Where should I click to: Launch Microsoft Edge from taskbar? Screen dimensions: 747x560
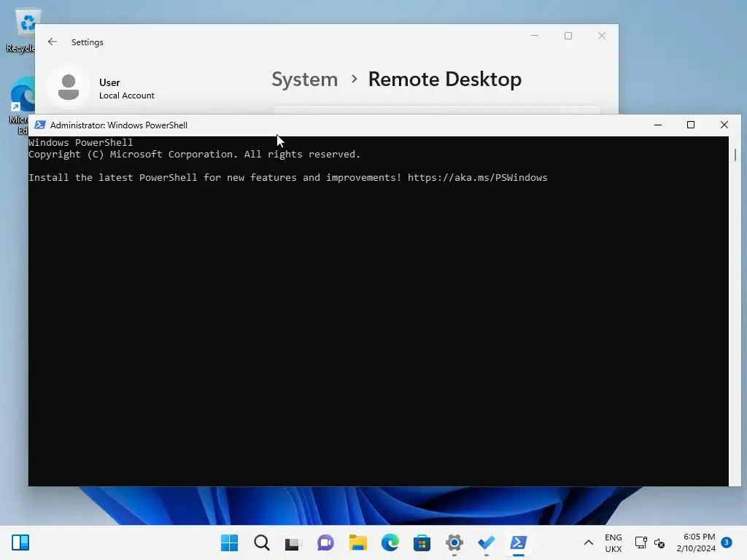pos(390,542)
